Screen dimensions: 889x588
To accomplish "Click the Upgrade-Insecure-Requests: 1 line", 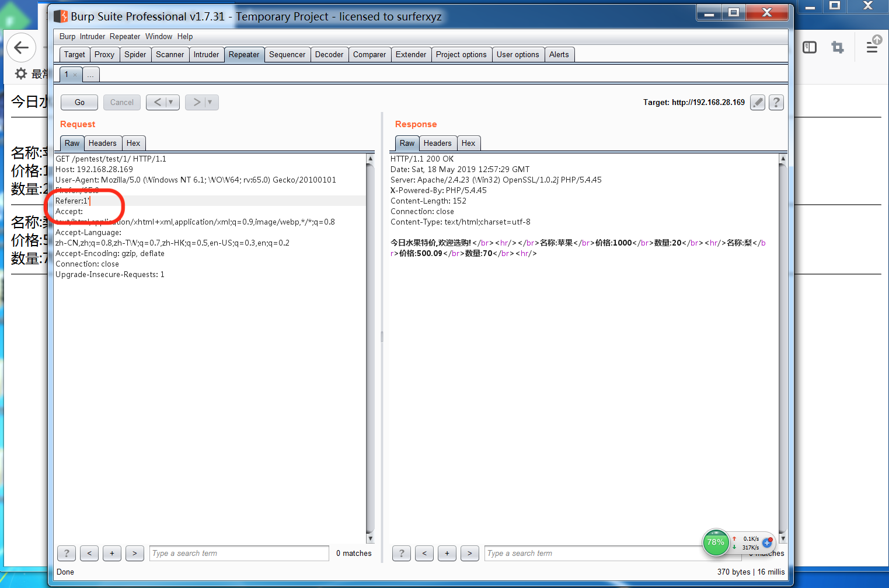I will (110, 274).
